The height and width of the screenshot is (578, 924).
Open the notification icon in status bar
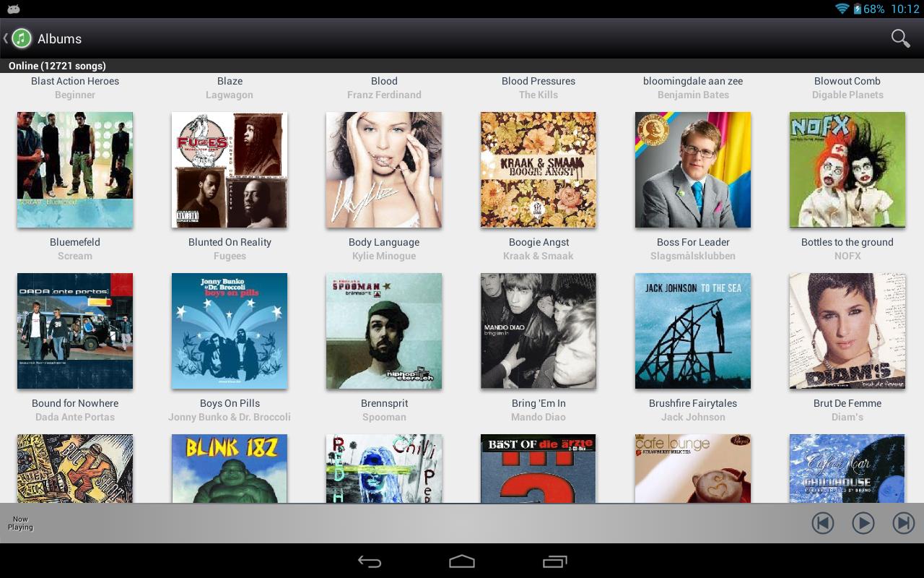13,9
